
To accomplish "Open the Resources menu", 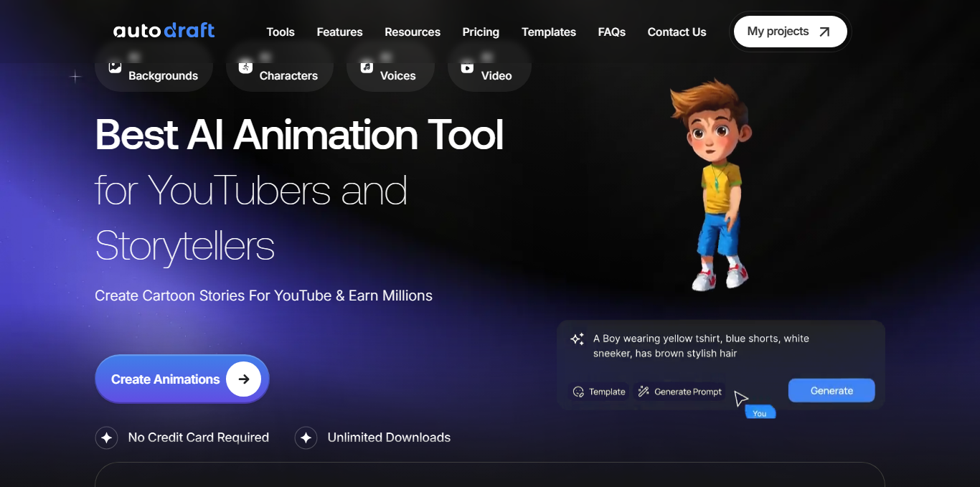I will click(x=413, y=32).
